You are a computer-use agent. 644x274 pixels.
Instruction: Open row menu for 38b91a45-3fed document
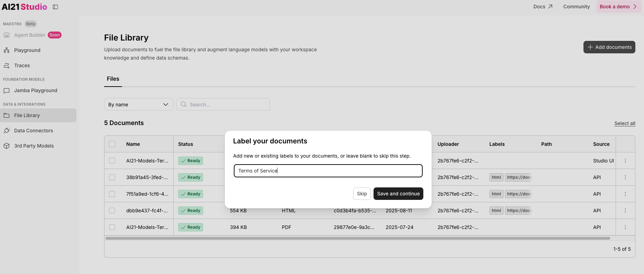(x=625, y=177)
